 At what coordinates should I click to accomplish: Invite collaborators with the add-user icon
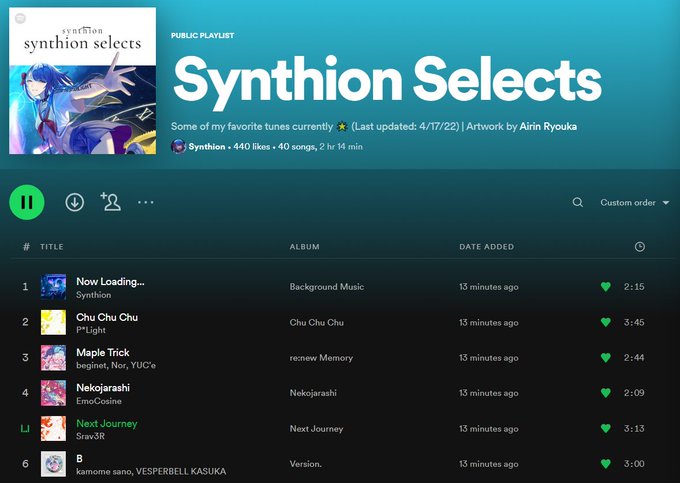111,202
